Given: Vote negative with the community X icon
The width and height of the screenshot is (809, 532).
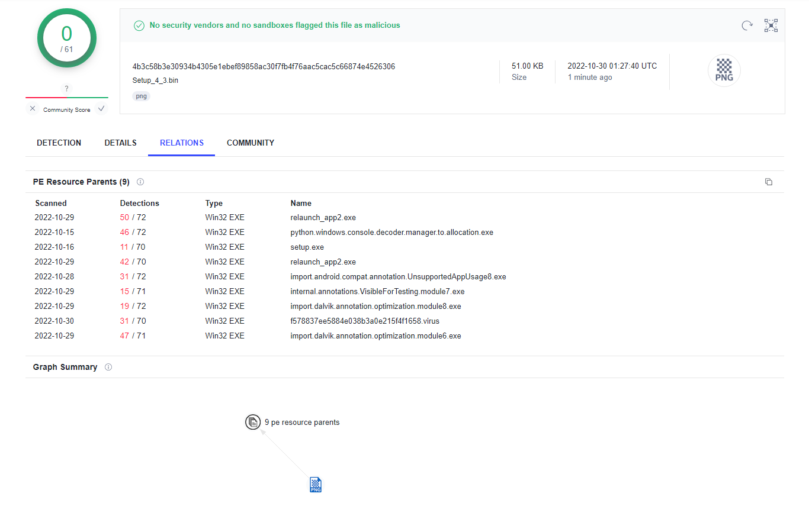Looking at the screenshot, I should pyautogui.click(x=33, y=109).
